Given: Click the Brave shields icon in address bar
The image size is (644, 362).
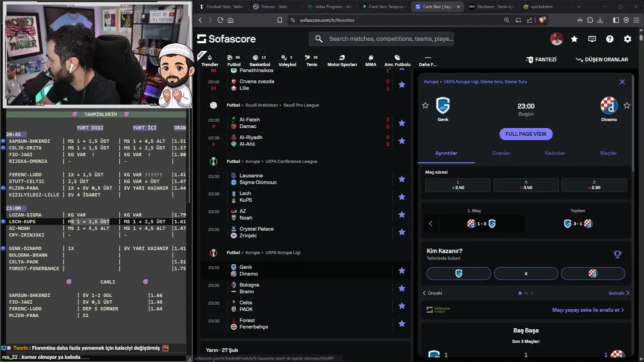Looking at the screenshot, I should [542, 20].
